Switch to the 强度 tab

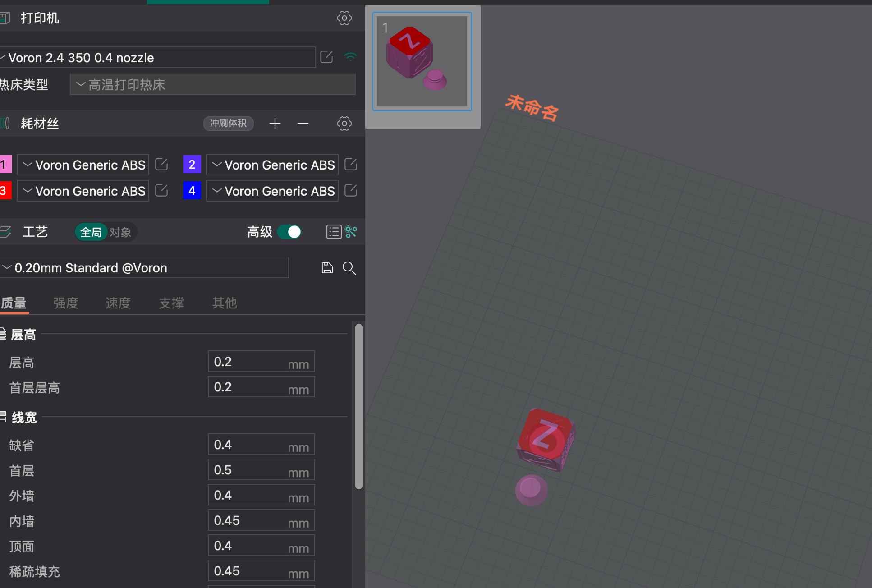66,303
